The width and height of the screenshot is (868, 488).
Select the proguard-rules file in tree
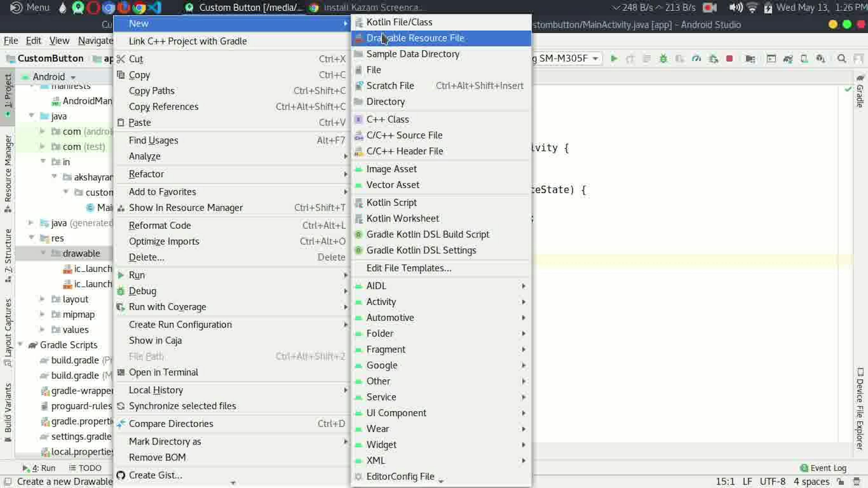76,406
